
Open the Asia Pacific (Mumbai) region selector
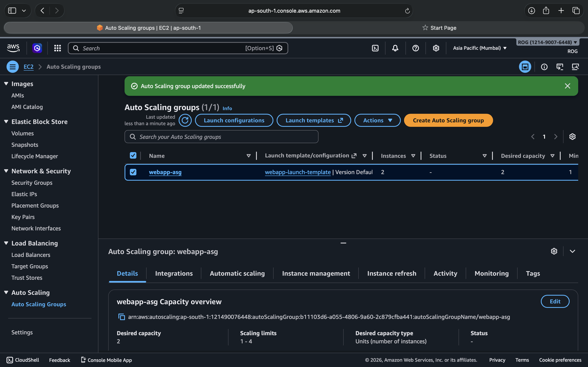click(480, 48)
